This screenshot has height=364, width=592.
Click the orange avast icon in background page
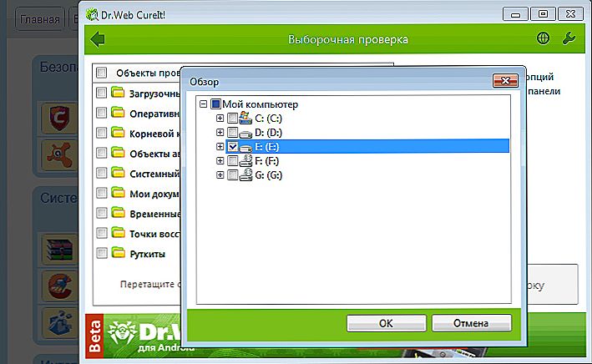coord(59,154)
